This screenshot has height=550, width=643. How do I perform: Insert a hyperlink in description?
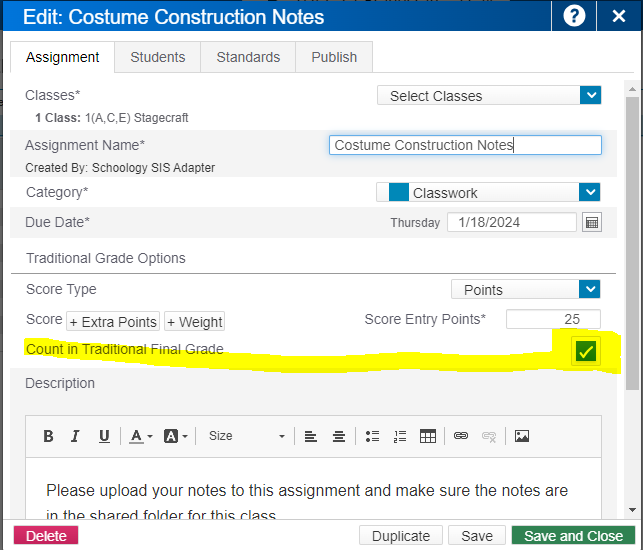[x=461, y=436]
